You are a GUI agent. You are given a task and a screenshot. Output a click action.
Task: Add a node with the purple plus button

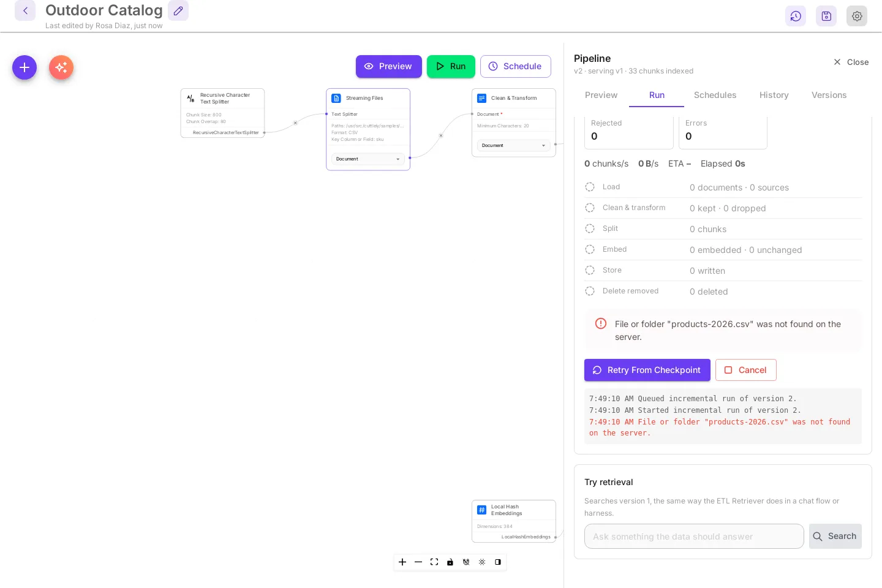point(24,67)
